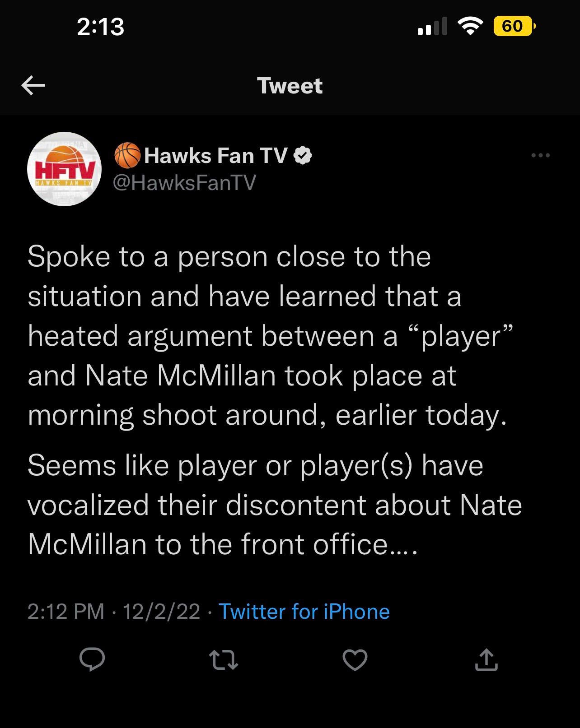This screenshot has height=728, width=580.
Task: Like the tweet with the heart
Action: point(355,660)
